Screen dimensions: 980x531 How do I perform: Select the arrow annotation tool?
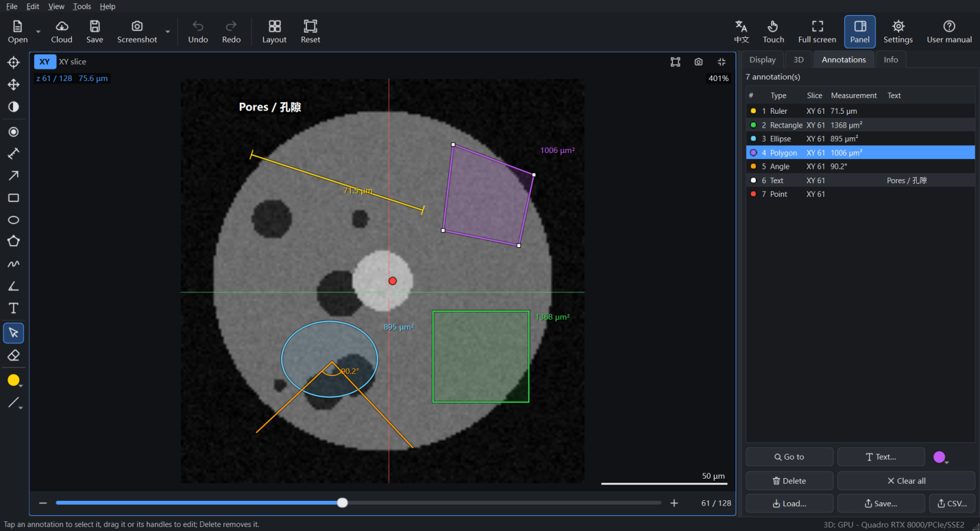click(x=13, y=176)
